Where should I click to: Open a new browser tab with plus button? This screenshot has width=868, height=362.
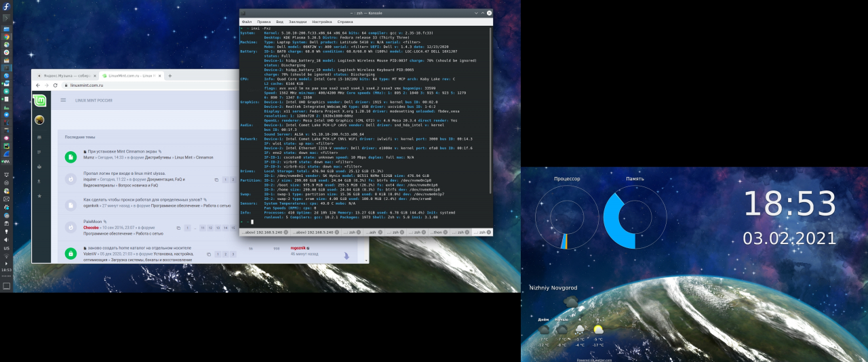[x=170, y=76]
